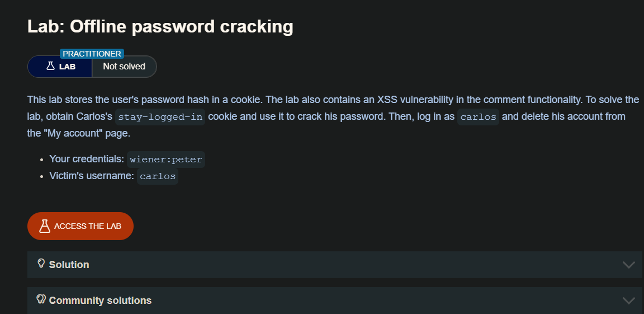Click the flask icon on the Access button
Viewport: 644px width, 314px height.
(45, 226)
